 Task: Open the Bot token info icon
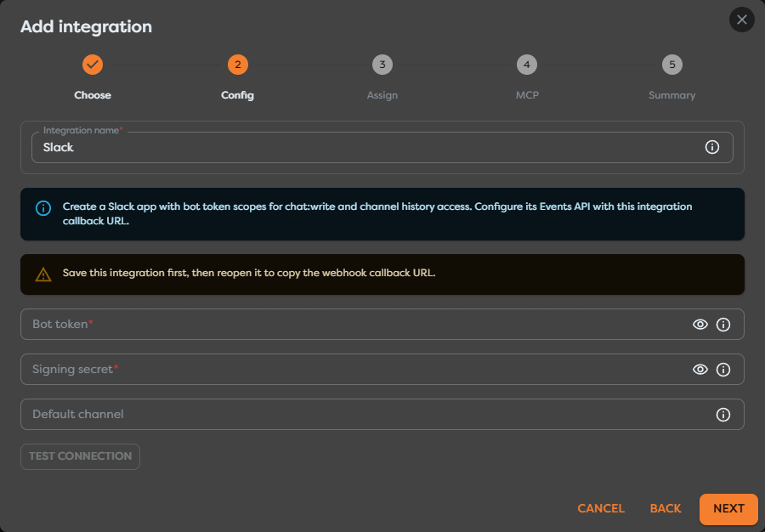(x=723, y=325)
